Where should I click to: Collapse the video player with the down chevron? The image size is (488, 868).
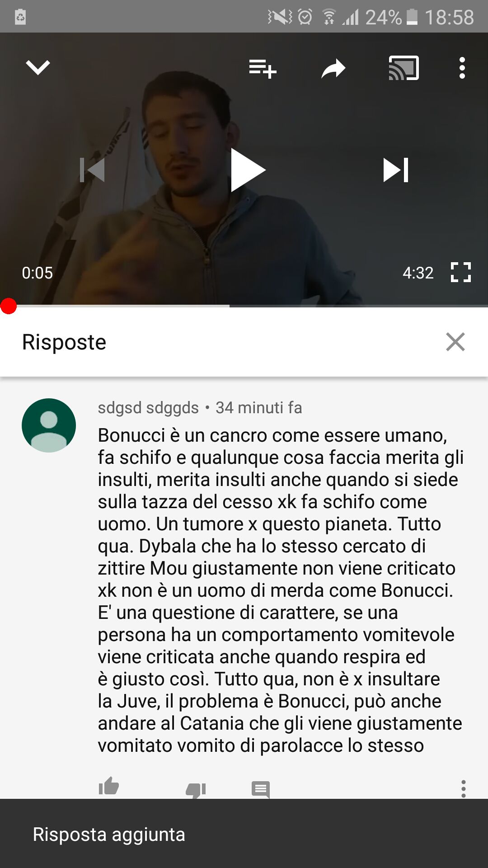[38, 68]
